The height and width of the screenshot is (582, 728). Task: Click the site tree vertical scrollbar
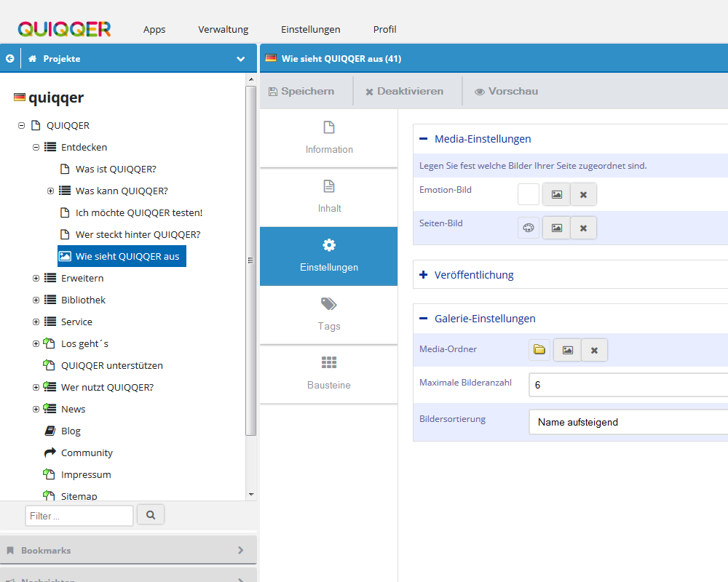point(250,260)
